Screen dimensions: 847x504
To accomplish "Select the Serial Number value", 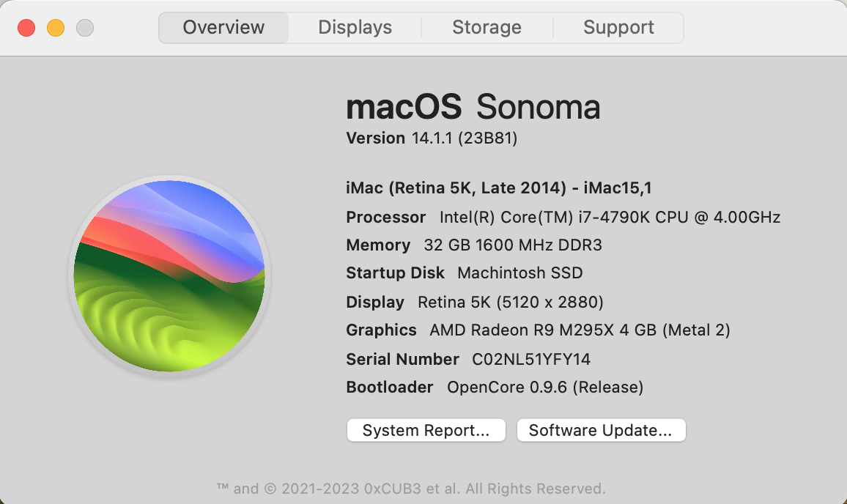I will 531,359.
